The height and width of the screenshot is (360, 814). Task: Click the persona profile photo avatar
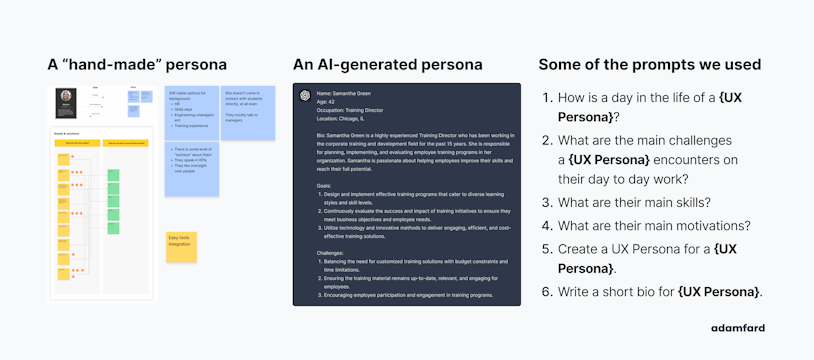pyautogui.click(x=66, y=97)
